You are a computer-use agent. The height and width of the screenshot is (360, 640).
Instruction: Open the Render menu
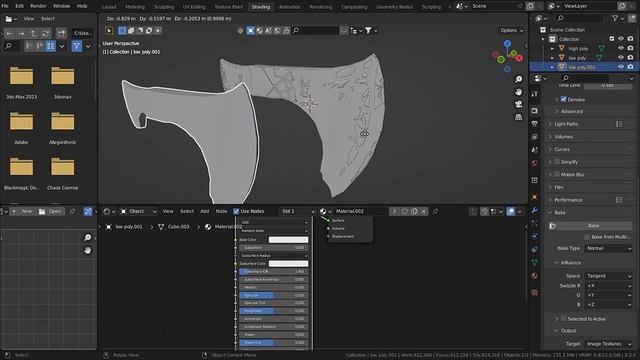tap(38, 6)
